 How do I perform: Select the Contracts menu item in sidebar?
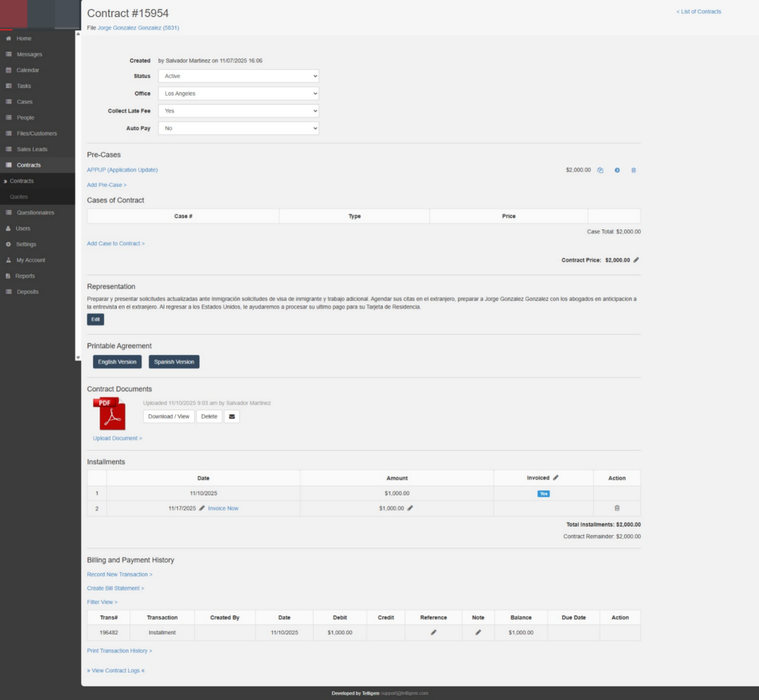tap(28, 165)
